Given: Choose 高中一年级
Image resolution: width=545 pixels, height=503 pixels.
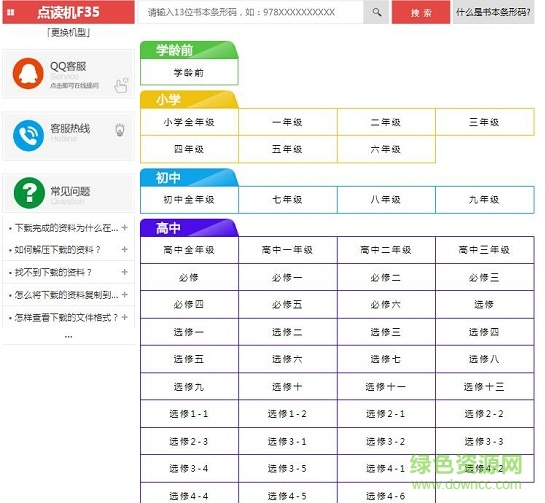Looking at the screenshot, I should [x=288, y=250].
